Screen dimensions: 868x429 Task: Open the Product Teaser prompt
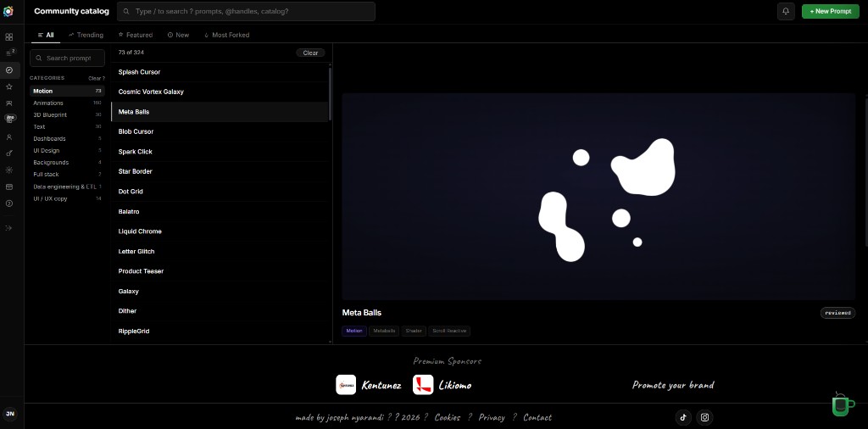click(220, 271)
